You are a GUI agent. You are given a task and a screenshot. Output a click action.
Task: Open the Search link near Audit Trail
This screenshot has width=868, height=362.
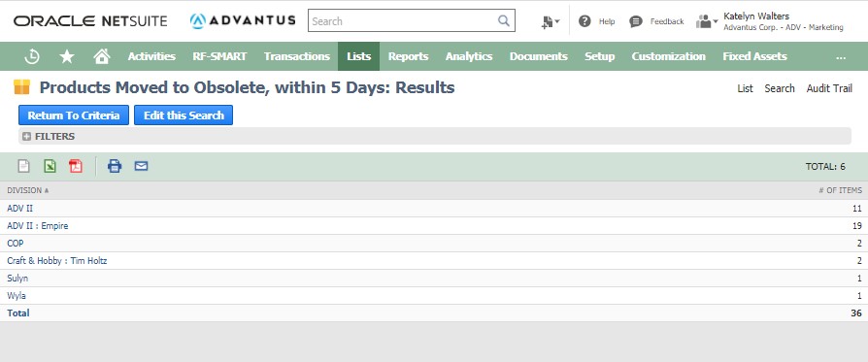[x=780, y=88]
